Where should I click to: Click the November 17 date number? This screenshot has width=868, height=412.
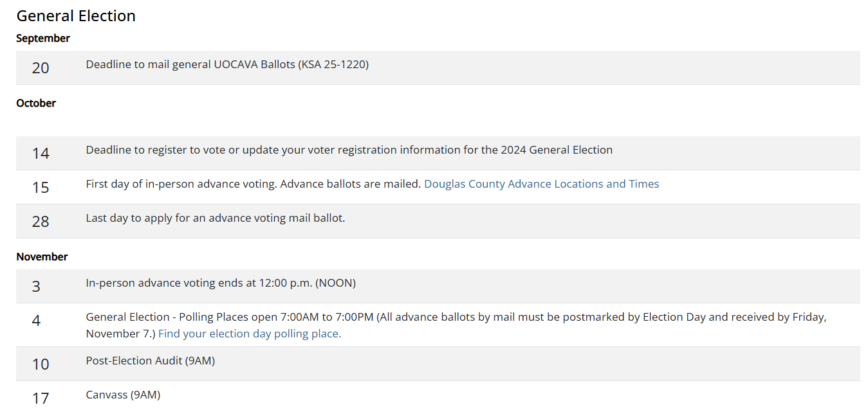click(41, 399)
